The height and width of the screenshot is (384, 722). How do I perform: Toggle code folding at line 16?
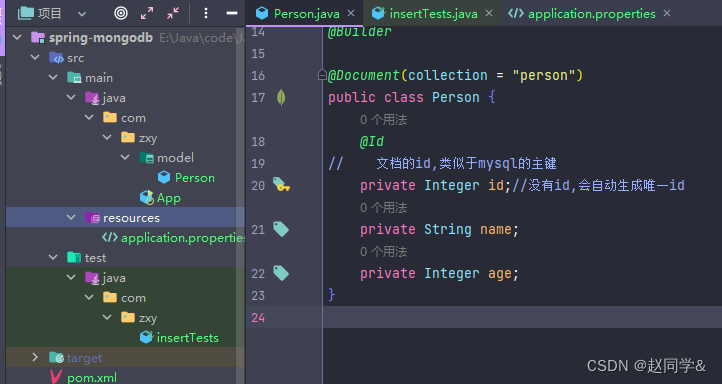(322, 75)
